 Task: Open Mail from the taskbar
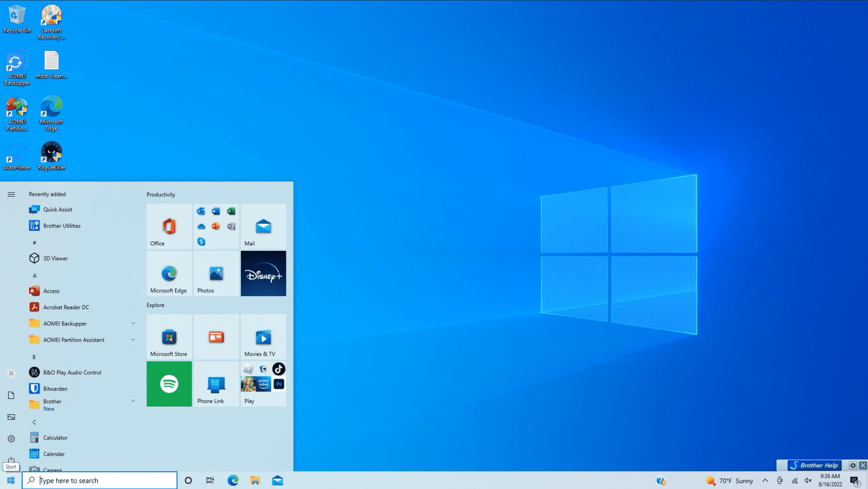tap(278, 480)
